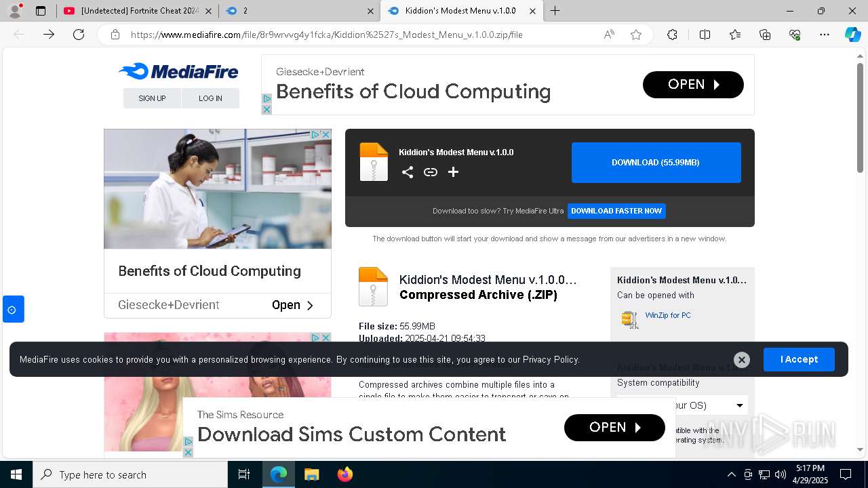Screen dimensions: 868x488
Task: Open the tab actions menu icon
Action: (41, 11)
